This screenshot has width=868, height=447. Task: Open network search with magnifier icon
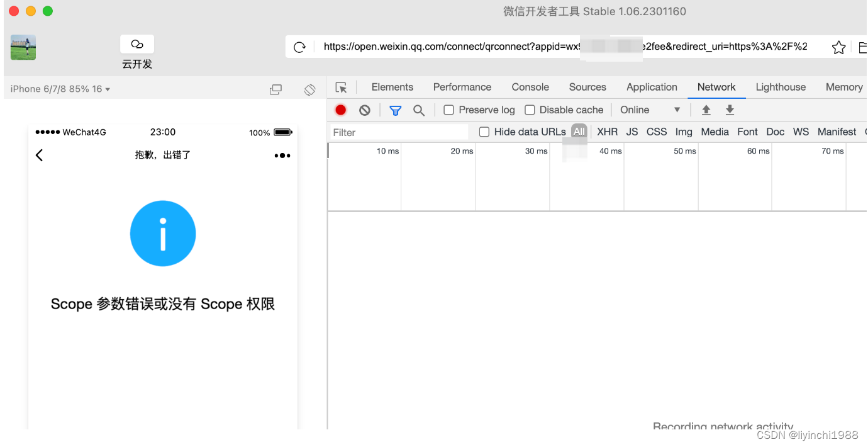(x=419, y=110)
